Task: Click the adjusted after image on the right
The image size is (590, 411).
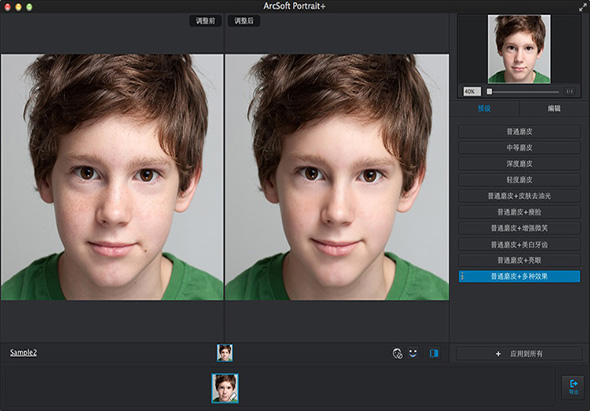Action: 337,177
